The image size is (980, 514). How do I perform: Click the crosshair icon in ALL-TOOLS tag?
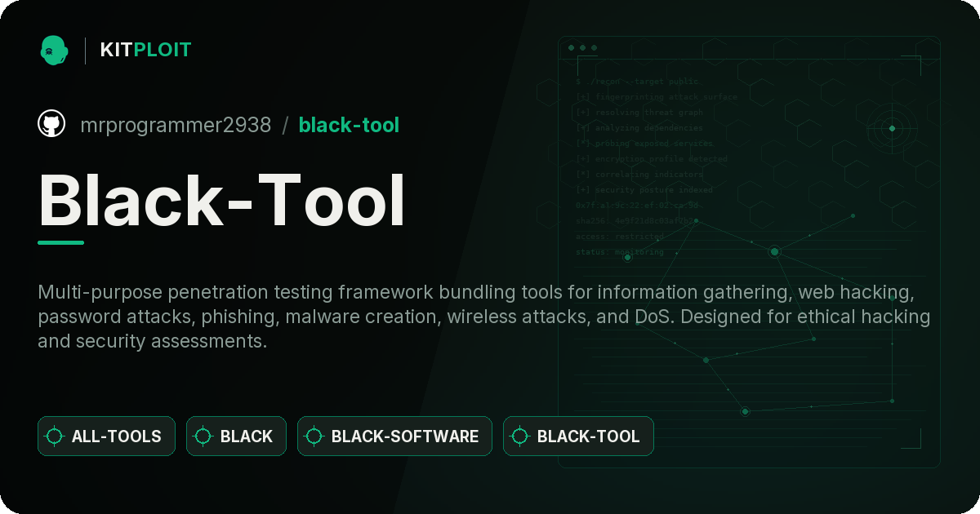(x=55, y=436)
